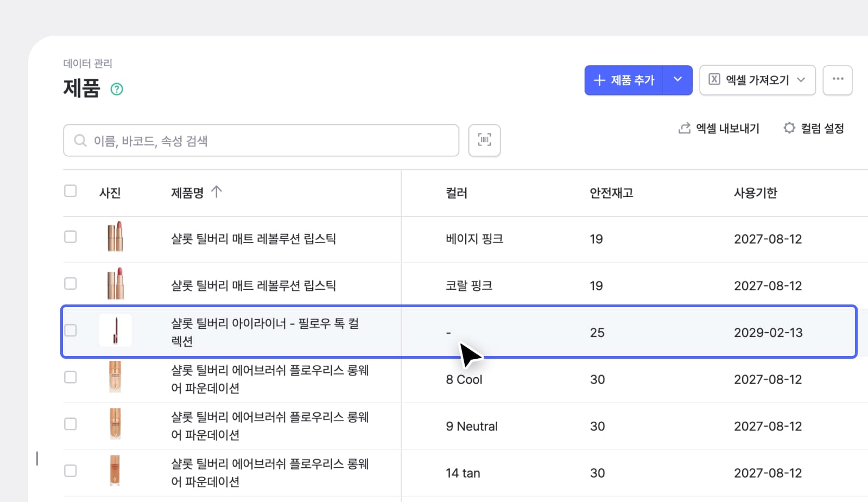Open the 14 tan foundation thumbnail

click(x=115, y=471)
